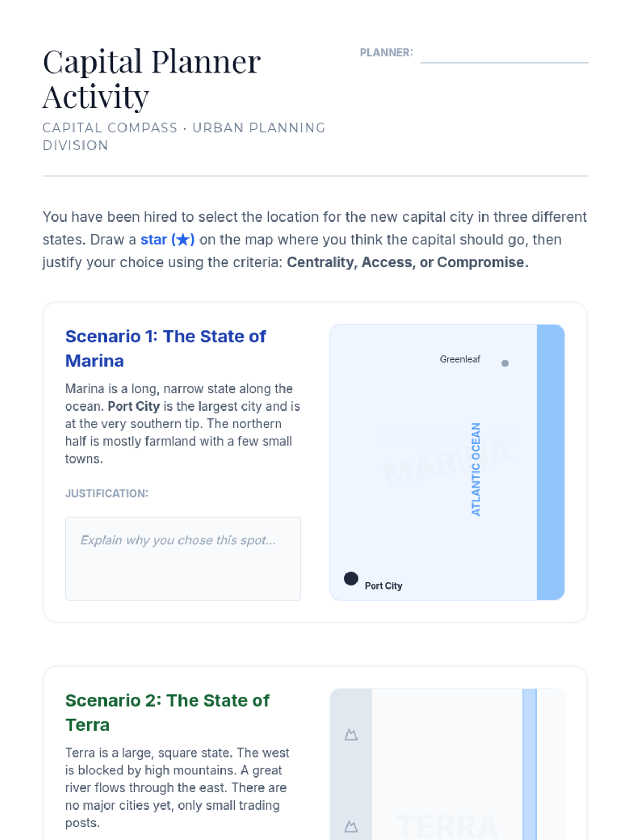Click the Greenleaf map label
Screen dimensions: 630x840
[x=460, y=360]
